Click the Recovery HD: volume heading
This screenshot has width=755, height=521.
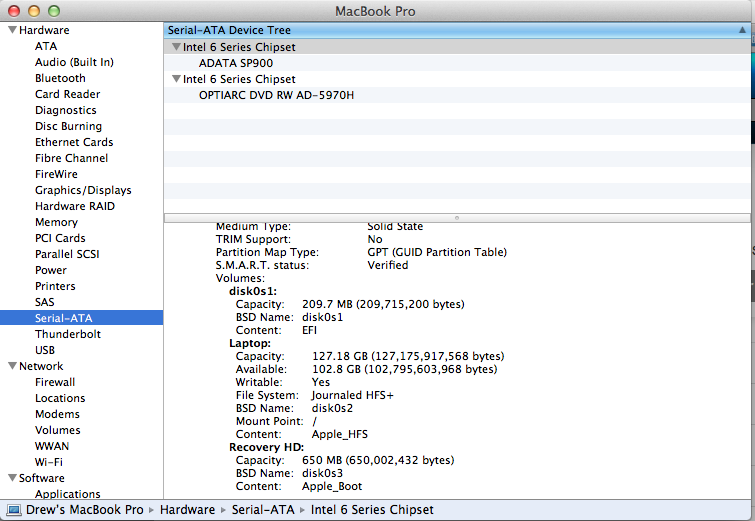tap(266, 447)
